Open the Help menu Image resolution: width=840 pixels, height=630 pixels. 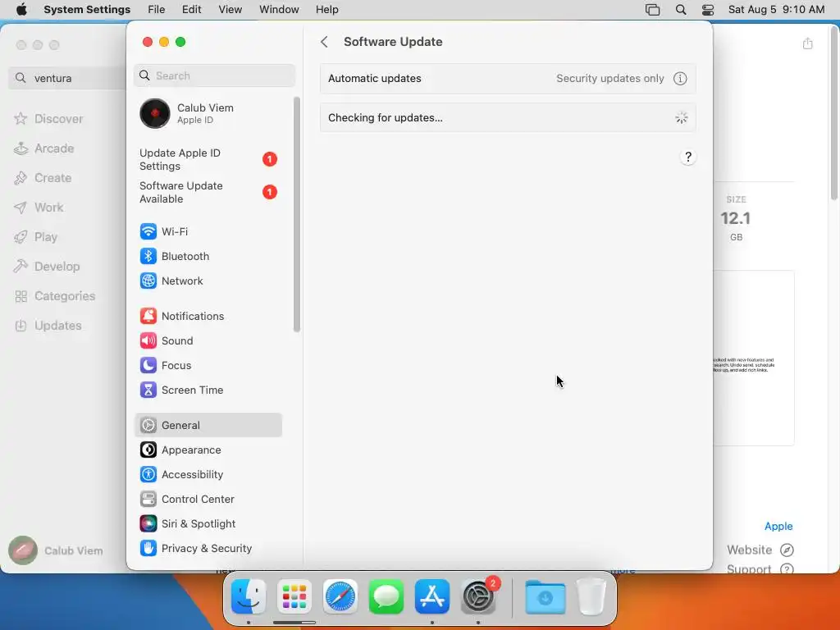(326, 10)
